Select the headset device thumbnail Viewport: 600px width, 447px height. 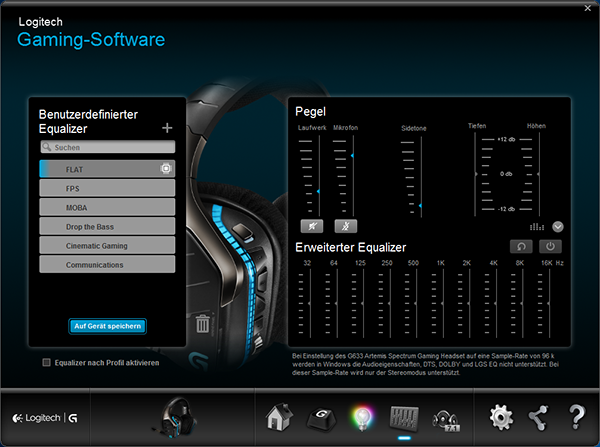[x=175, y=418]
